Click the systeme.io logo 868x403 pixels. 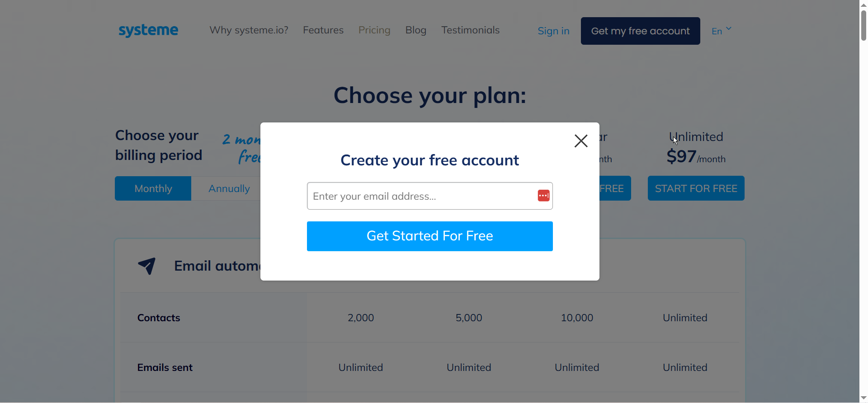[x=148, y=30]
